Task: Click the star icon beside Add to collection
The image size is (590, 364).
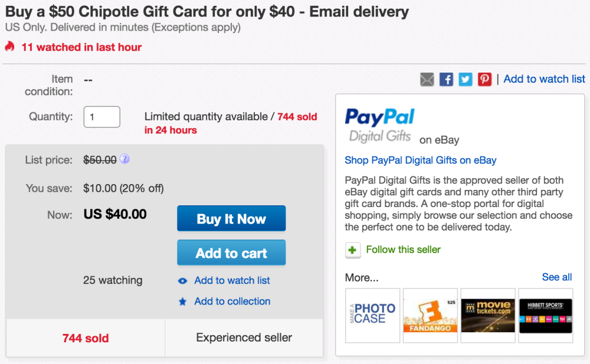Action: coord(182,301)
